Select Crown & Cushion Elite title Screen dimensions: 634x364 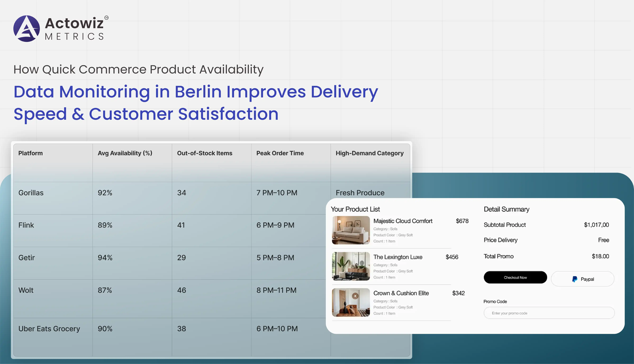click(x=401, y=293)
